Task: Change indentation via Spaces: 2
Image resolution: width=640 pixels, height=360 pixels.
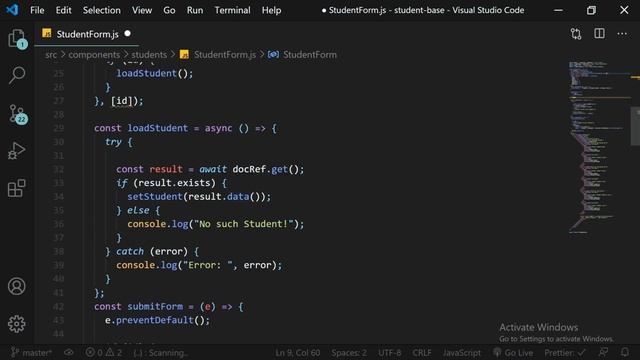Action: pyautogui.click(x=349, y=353)
